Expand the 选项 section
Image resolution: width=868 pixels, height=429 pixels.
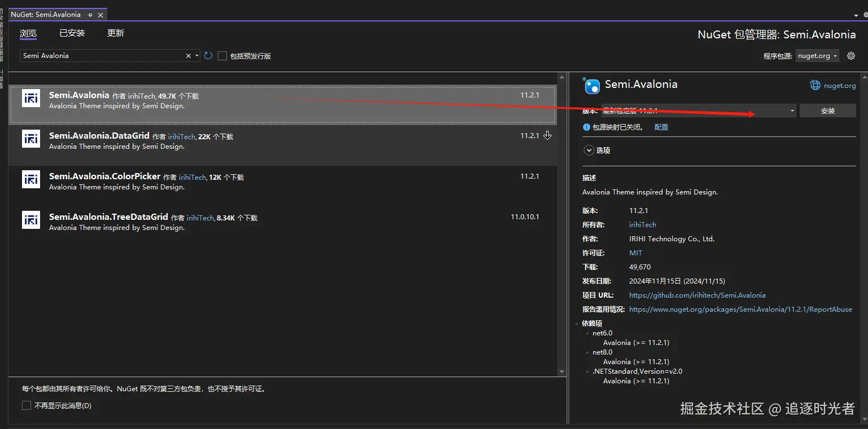589,151
